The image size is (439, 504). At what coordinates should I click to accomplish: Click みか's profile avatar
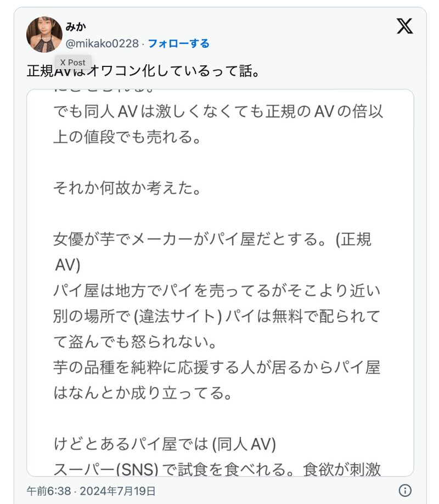pos(43,35)
